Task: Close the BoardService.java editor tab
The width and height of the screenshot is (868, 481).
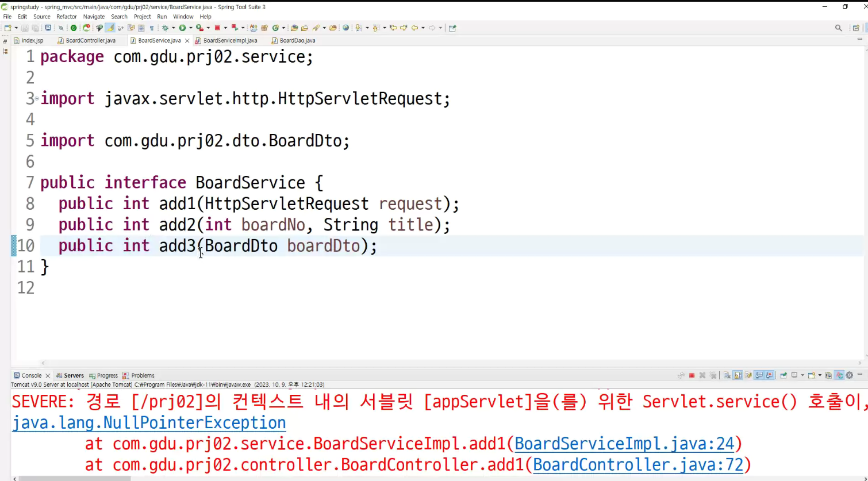Action: (187, 41)
